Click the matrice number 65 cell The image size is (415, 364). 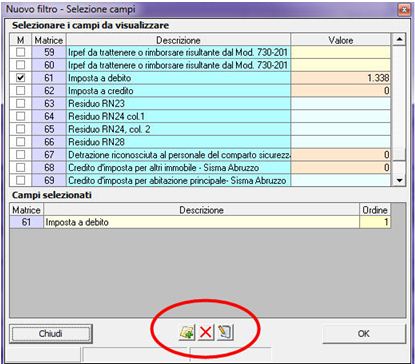pyautogui.click(x=49, y=129)
